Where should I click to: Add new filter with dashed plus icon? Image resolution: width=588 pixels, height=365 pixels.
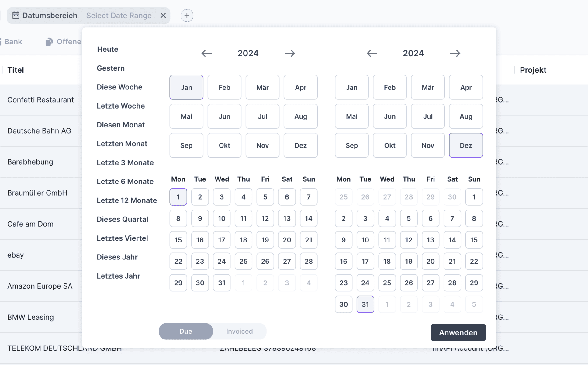coord(187,16)
